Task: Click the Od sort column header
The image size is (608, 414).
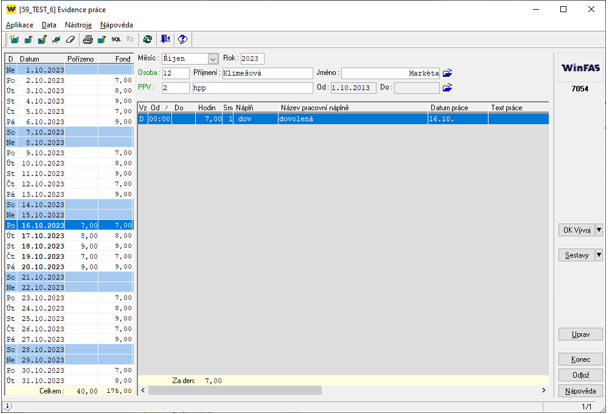Action: pyautogui.click(x=160, y=108)
